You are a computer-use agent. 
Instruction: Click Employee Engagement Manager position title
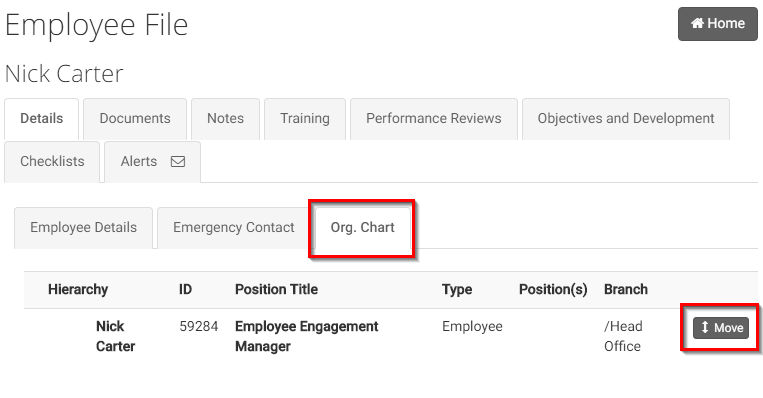coord(307,336)
